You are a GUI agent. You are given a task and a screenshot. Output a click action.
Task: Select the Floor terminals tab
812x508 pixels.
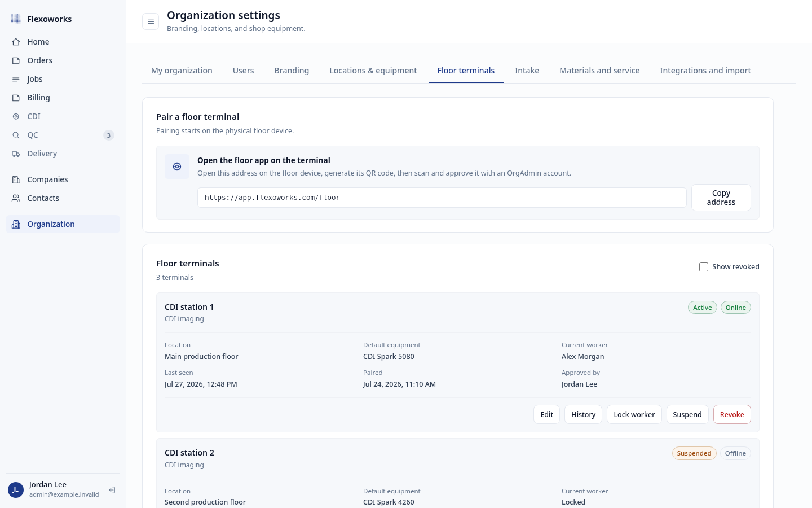click(466, 71)
